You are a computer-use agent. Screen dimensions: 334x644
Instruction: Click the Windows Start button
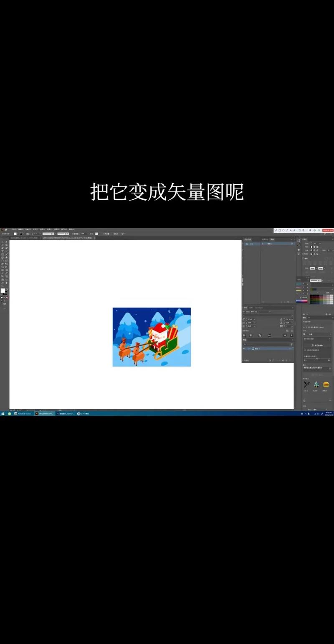[x=3, y=414]
